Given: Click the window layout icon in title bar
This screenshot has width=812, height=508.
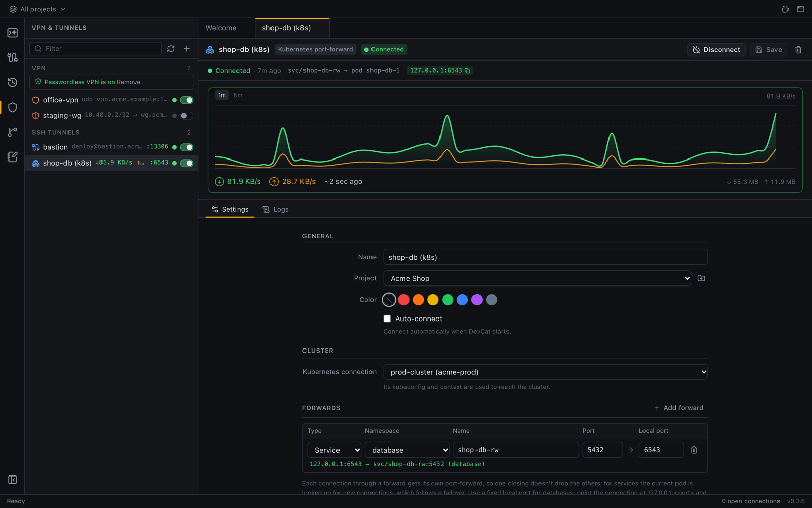Looking at the screenshot, I should pos(800,9).
